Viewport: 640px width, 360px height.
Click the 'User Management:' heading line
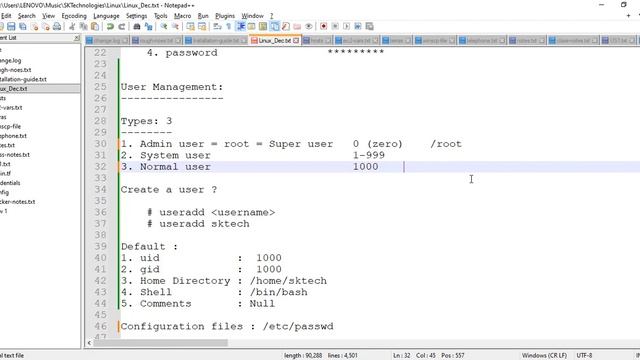click(x=172, y=87)
